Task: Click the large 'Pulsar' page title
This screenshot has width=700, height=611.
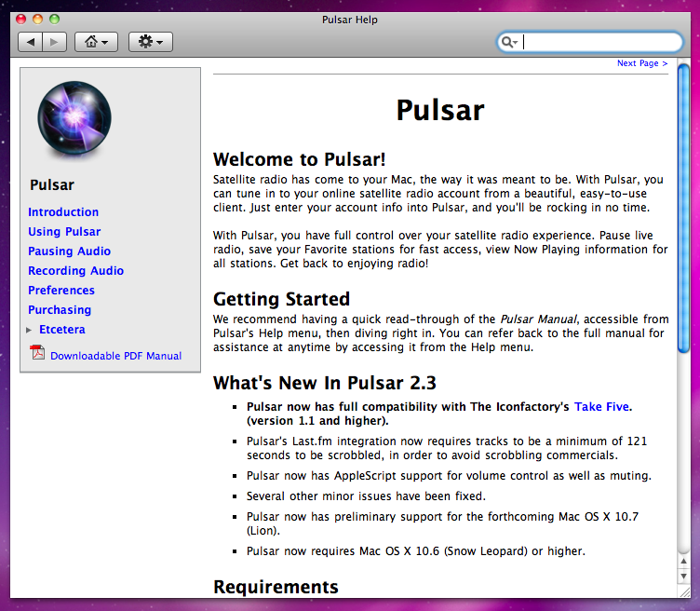Action: [x=440, y=110]
